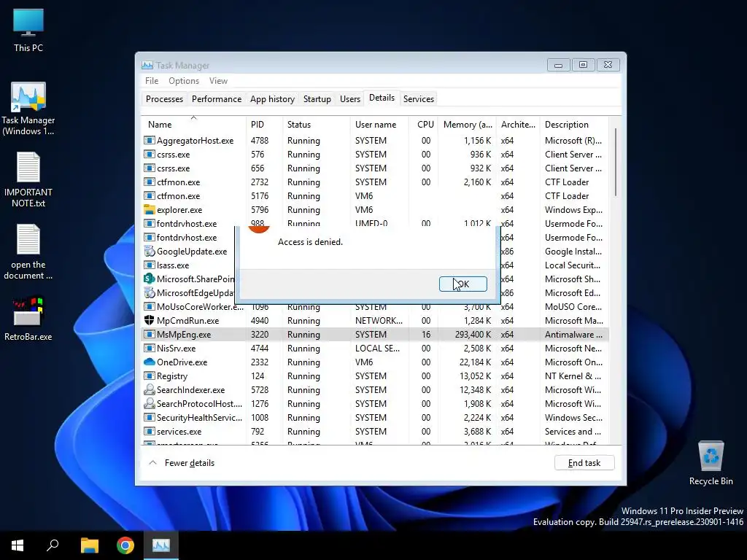
Task: Click the OneDrive.exe cloud icon
Action: point(149,362)
